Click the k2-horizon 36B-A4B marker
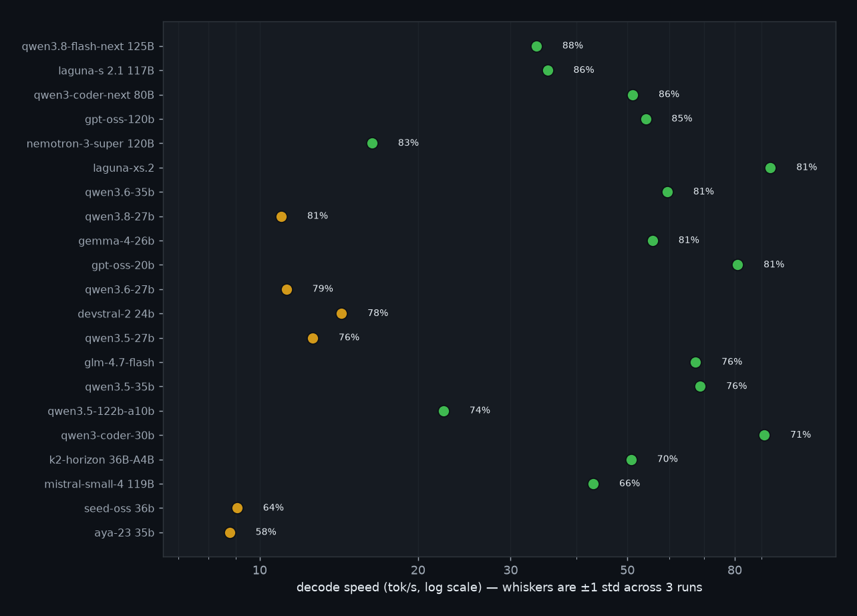The height and width of the screenshot is (616, 857). (631, 460)
